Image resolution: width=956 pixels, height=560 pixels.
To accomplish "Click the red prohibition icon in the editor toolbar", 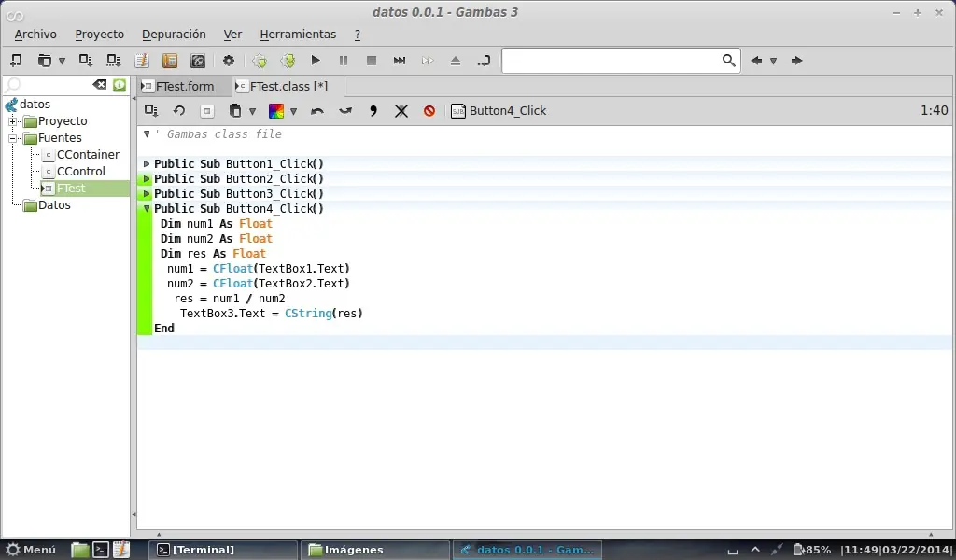I will pyautogui.click(x=429, y=111).
